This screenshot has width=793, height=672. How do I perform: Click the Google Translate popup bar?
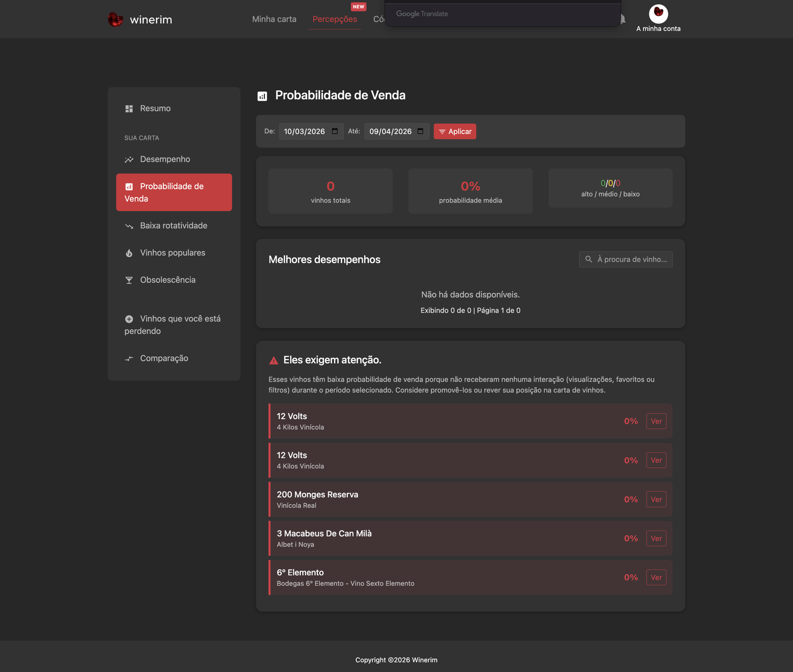tap(503, 14)
